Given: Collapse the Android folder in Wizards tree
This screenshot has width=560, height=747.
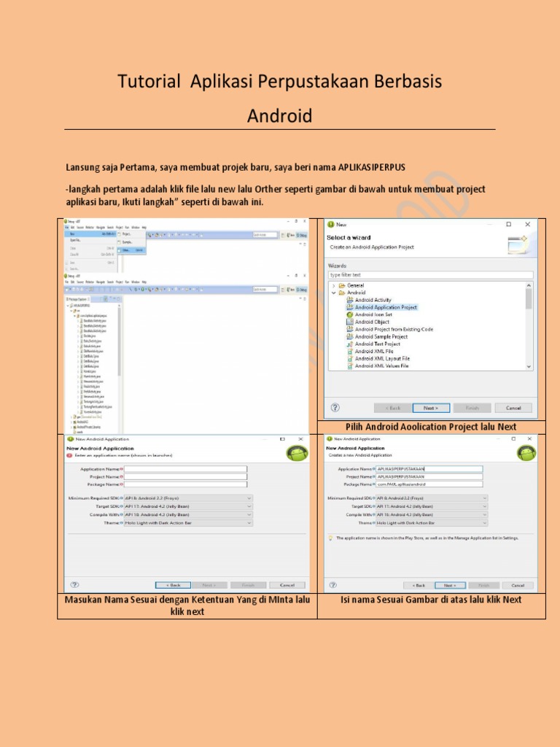Looking at the screenshot, I should point(333,293).
